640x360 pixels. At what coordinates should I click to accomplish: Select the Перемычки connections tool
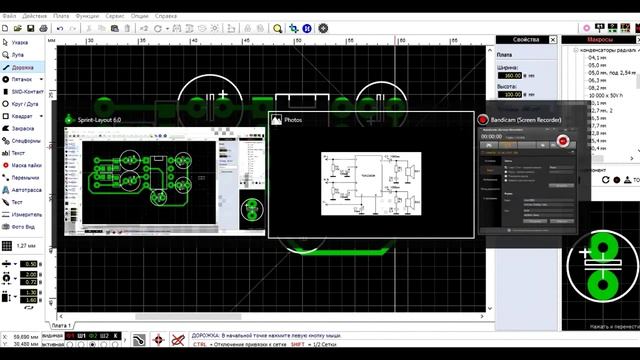coord(21,178)
